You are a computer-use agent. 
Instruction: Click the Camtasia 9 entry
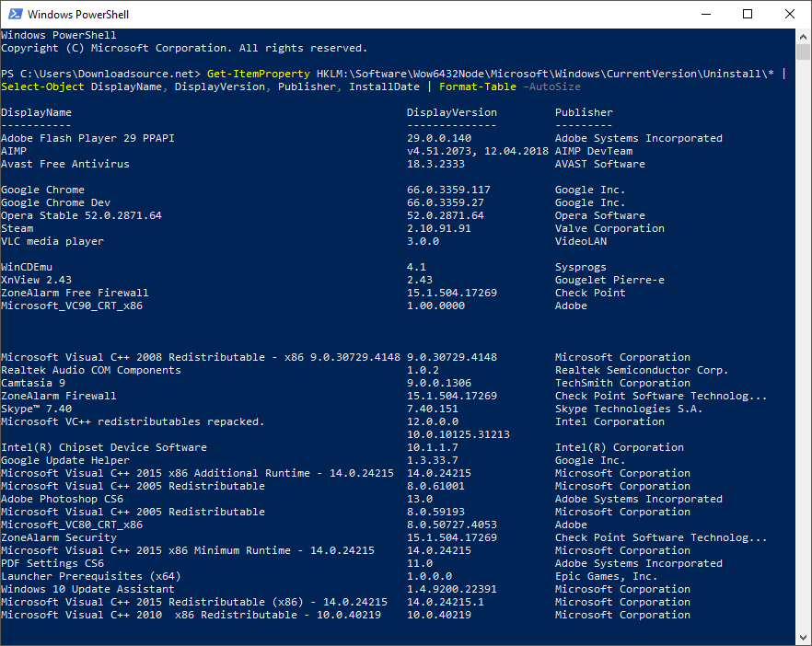[33, 383]
